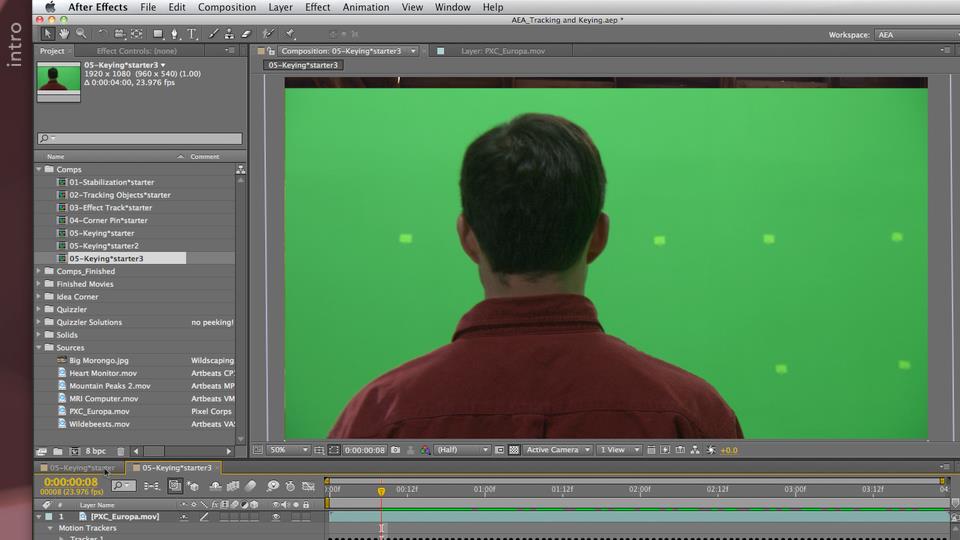This screenshot has height=540, width=960.
Task: Collapse the Sources folder
Action: coord(39,348)
